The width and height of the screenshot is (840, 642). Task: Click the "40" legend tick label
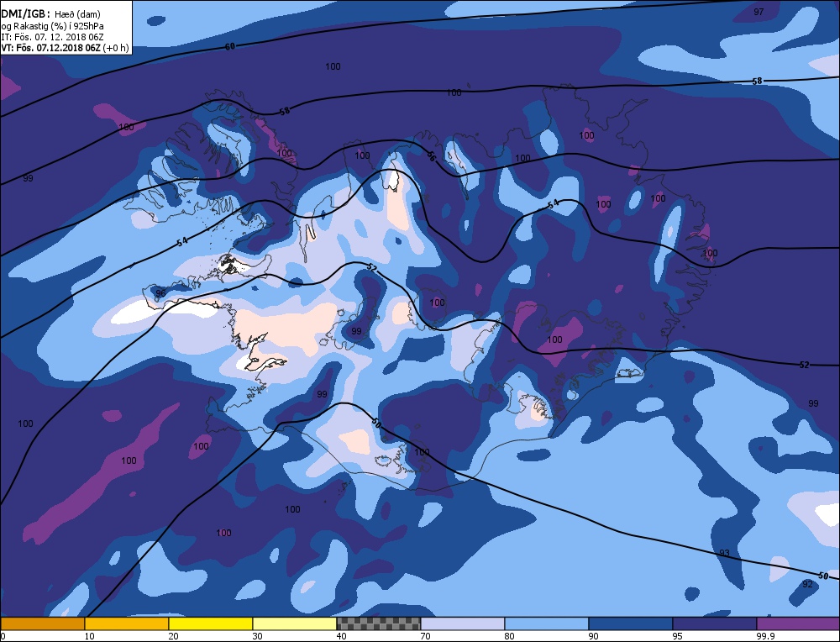pos(342,636)
